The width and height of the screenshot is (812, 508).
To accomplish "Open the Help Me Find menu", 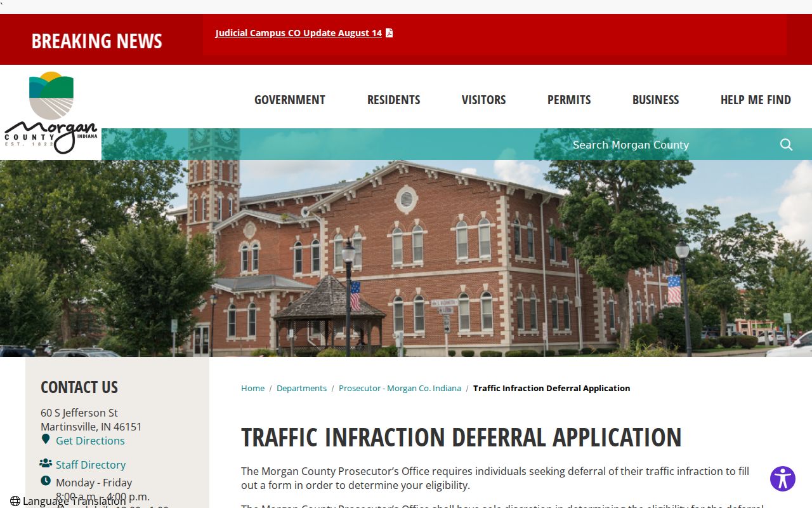I will coord(756,100).
